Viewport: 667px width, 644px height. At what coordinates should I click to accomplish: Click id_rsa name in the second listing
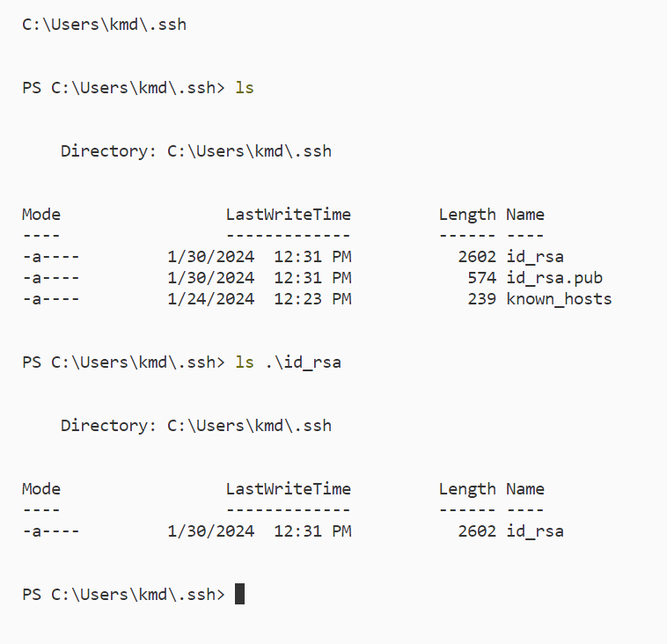click(x=535, y=531)
